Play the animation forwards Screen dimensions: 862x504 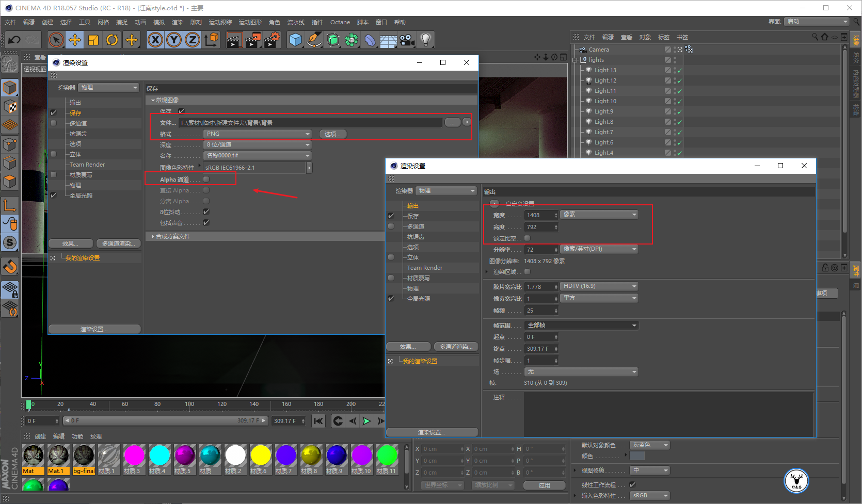pos(366,421)
